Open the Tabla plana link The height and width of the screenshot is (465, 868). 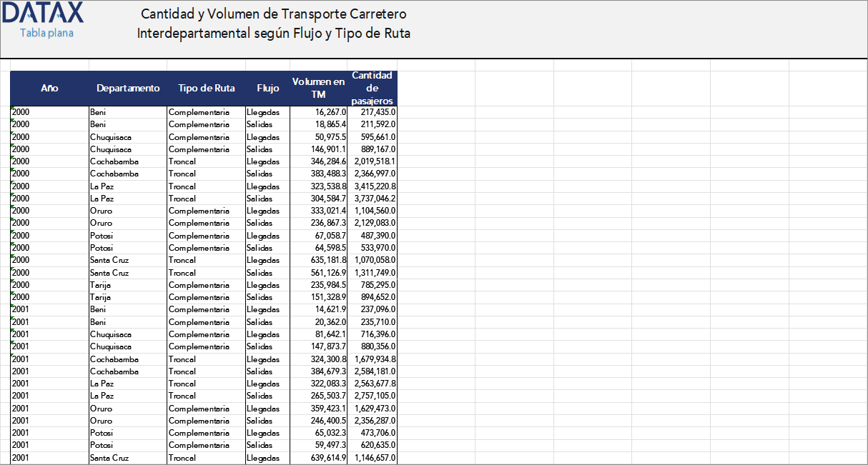[x=46, y=32]
